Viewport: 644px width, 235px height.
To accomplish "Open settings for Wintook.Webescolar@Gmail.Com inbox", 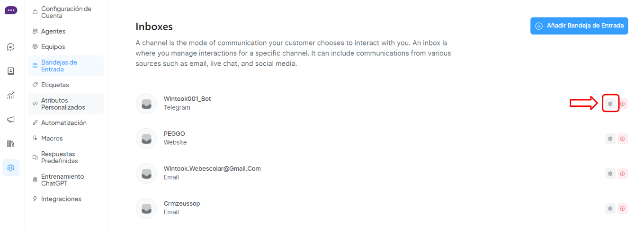I will click(x=610, y=174).
